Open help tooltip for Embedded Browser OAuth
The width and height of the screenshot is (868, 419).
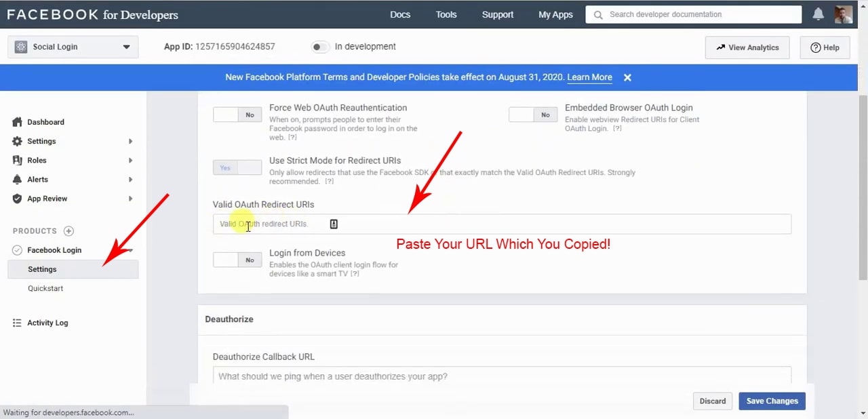(x=617, y=128)
